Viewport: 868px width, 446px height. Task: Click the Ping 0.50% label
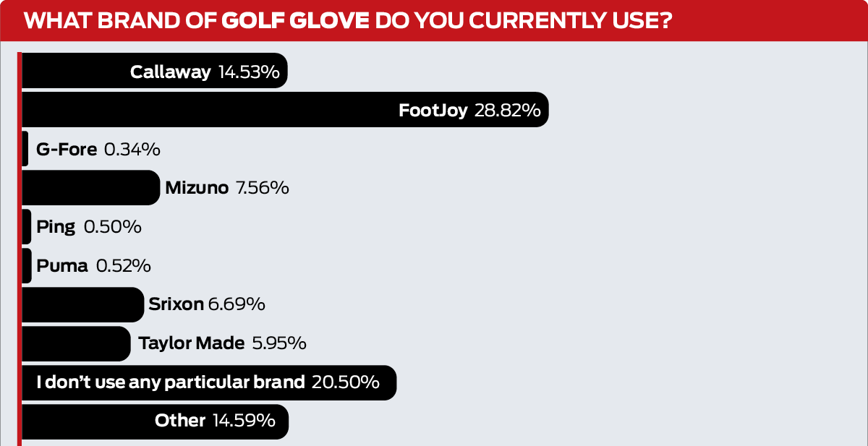coord(88,227)
